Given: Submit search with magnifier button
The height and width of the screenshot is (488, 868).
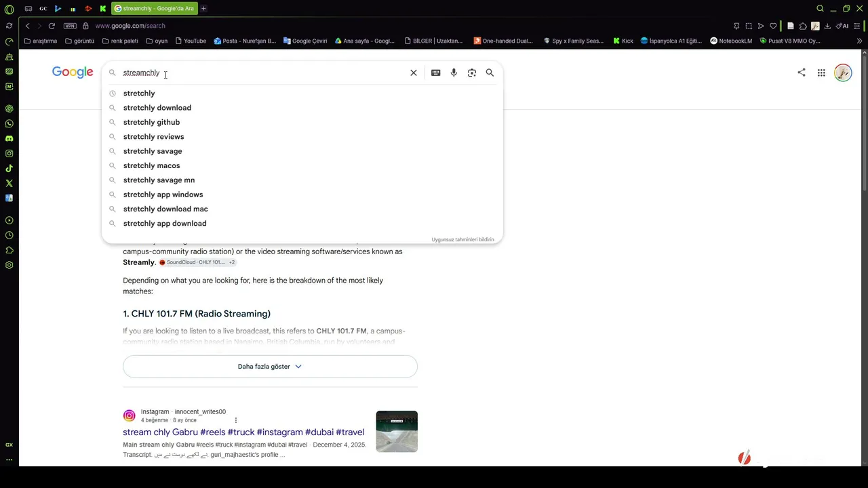Looking at the screenshot, I should tap(490, 73).
